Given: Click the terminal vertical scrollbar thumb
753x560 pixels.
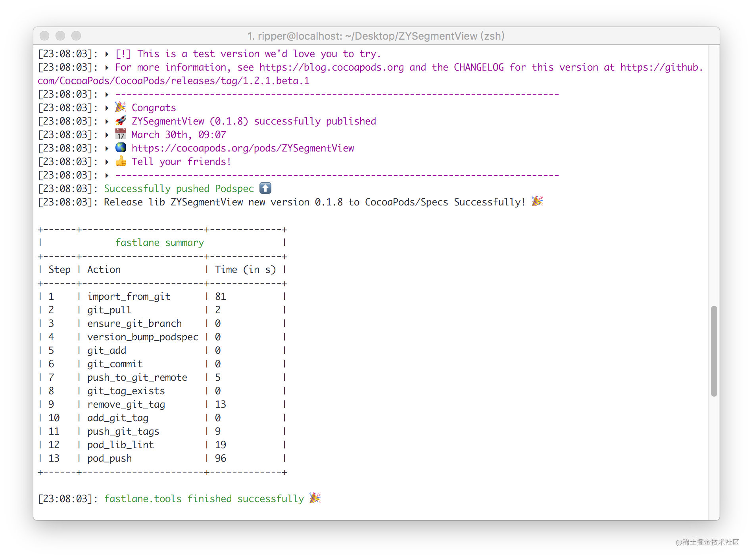Looking at the screenshot, I should (714, 351).
